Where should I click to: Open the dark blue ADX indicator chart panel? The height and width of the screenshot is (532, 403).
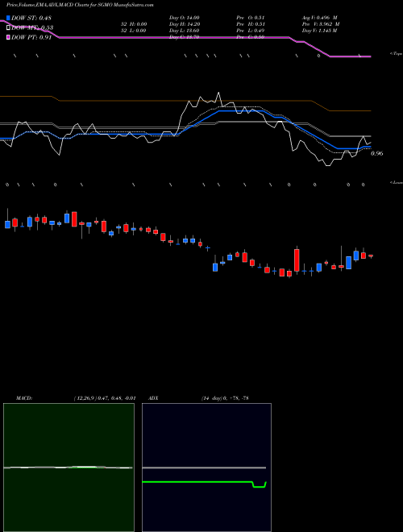[206, 468]
